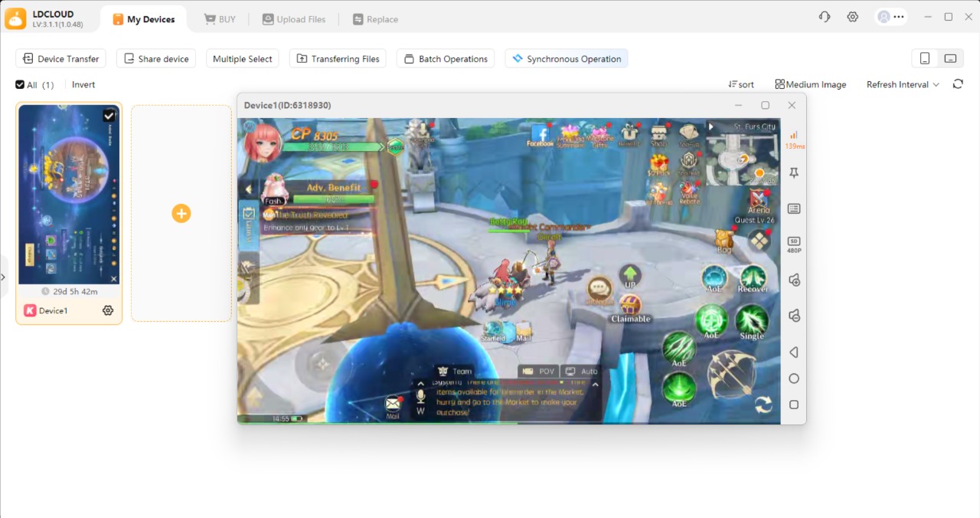Open the Upload Files tab
Viewport: 980px width, 518px height.
tap(294, 19)
